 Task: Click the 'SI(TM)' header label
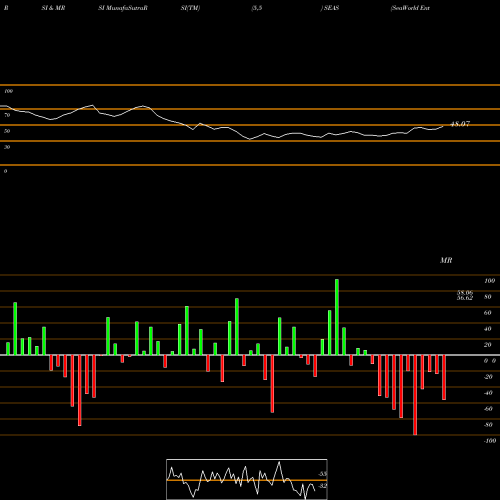(190, 8)
